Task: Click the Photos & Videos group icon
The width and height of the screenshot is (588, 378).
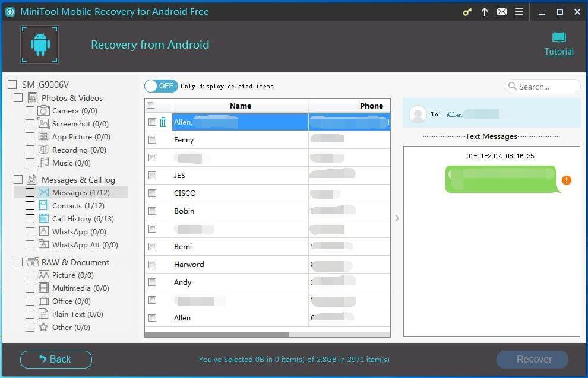Action: coord(33,98)
